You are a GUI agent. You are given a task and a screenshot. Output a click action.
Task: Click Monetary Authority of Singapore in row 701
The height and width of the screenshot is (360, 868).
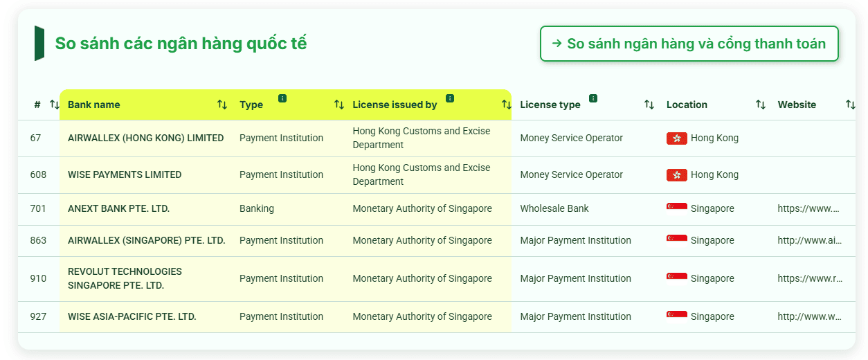coord(422,208)
